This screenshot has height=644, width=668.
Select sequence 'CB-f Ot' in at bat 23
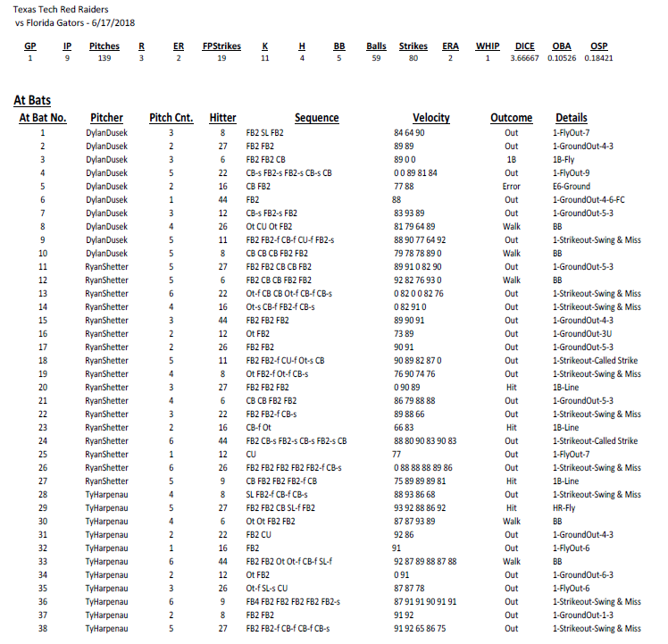point(258,428)
